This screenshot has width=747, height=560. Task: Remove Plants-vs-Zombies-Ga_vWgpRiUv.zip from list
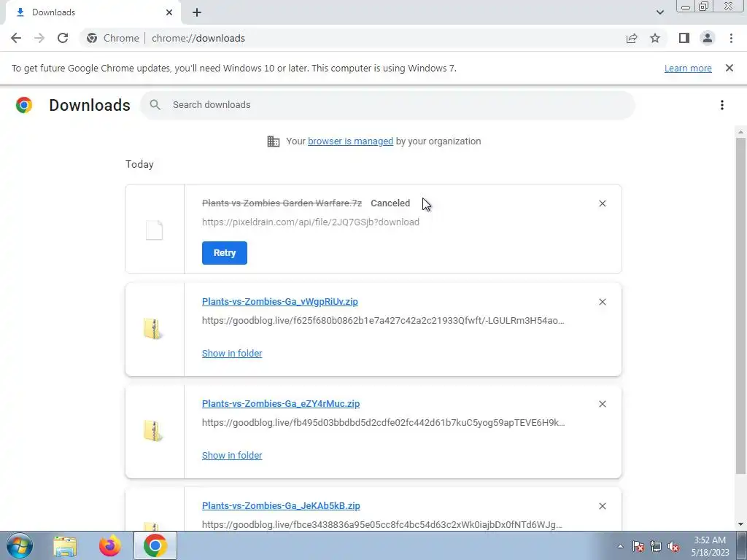[602, 302]
